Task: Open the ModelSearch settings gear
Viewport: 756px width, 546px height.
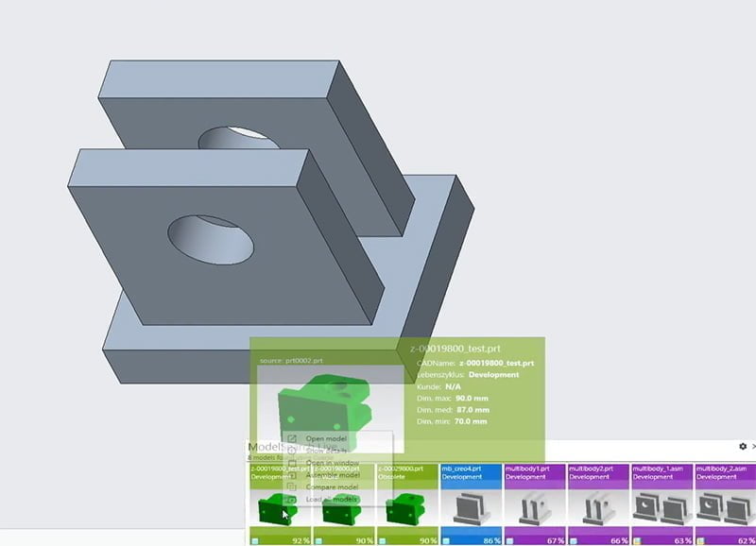Action: [x=743, y=447]
